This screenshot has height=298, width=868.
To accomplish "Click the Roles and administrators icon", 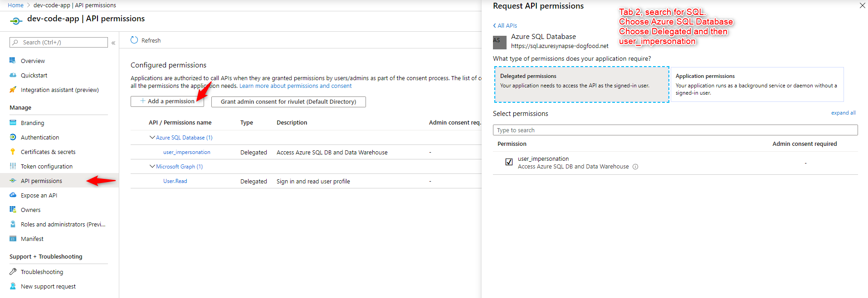I will pos(13,224).
